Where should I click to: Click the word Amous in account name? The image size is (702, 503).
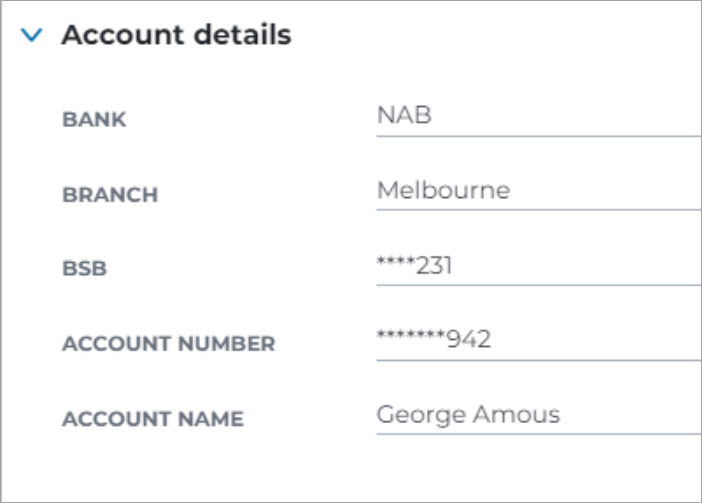[517, 414]
